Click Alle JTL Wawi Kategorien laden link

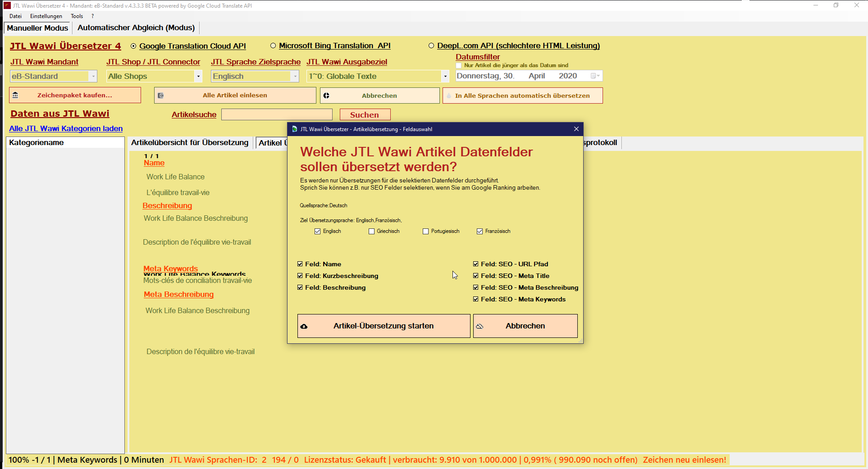pyautogui.click(x=66, y=128)
